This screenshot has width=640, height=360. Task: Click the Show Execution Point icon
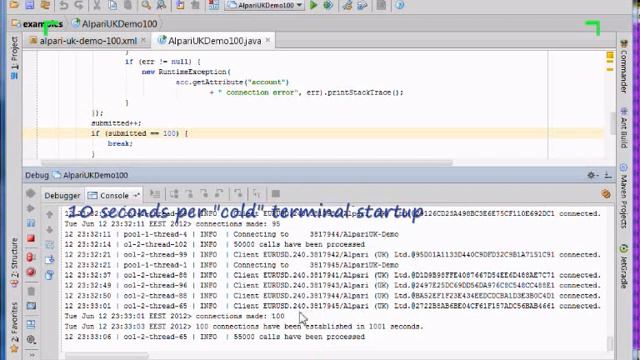click(x=155, y=194)
